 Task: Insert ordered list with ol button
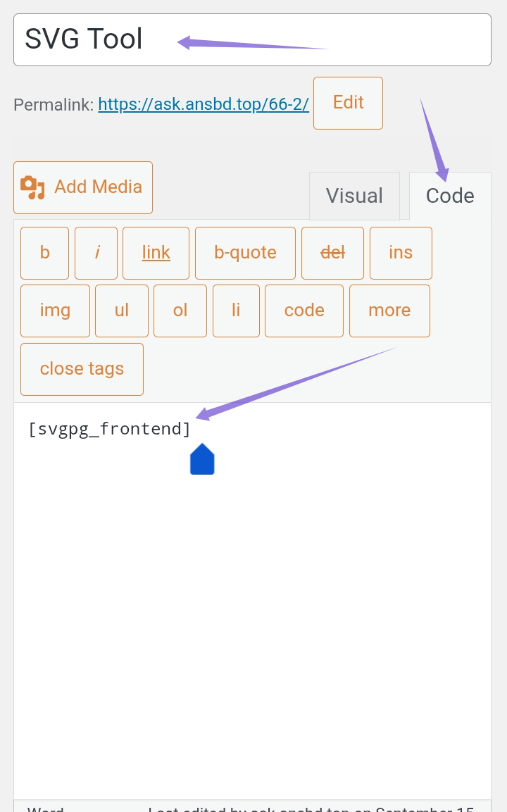[x=180, y=311]
